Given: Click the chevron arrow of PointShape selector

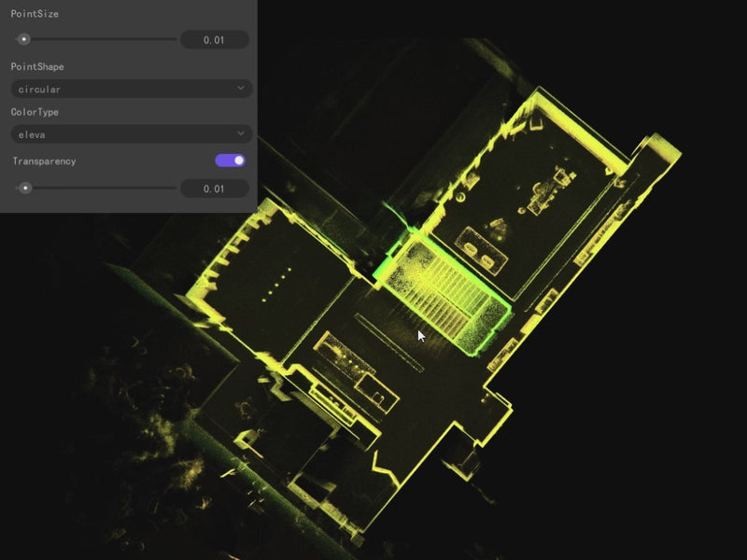Looking at the screenshot, I should tap(241, 89).
